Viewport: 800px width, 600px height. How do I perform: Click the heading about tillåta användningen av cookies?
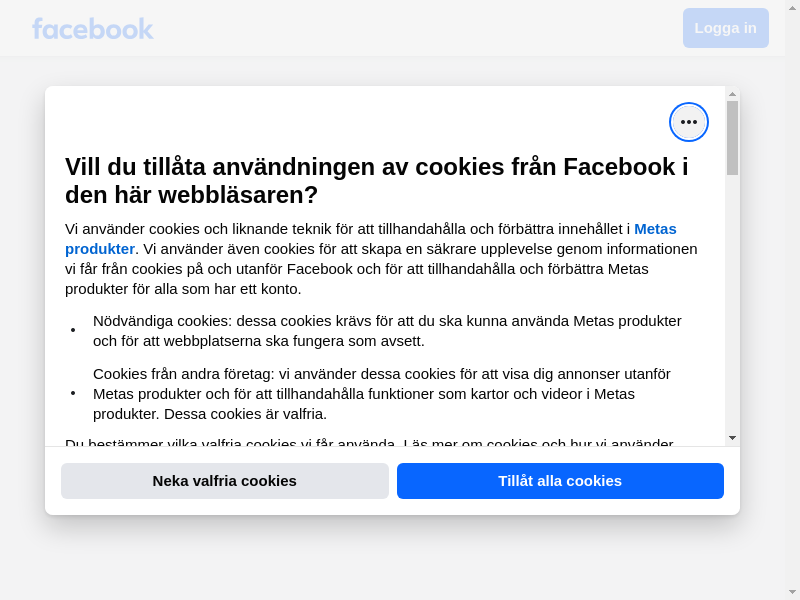(x=377, y=181)
